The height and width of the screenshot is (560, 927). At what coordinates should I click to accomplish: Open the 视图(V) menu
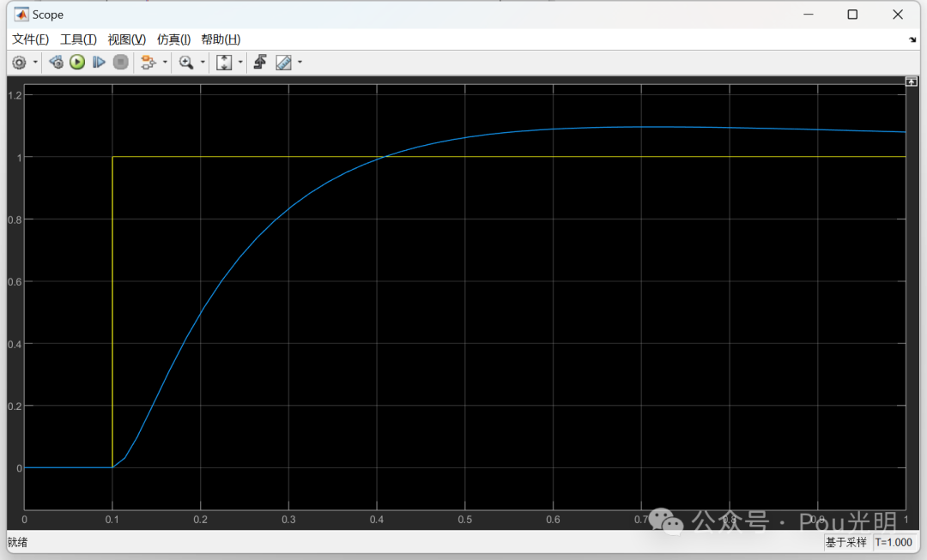coord(126,39)
